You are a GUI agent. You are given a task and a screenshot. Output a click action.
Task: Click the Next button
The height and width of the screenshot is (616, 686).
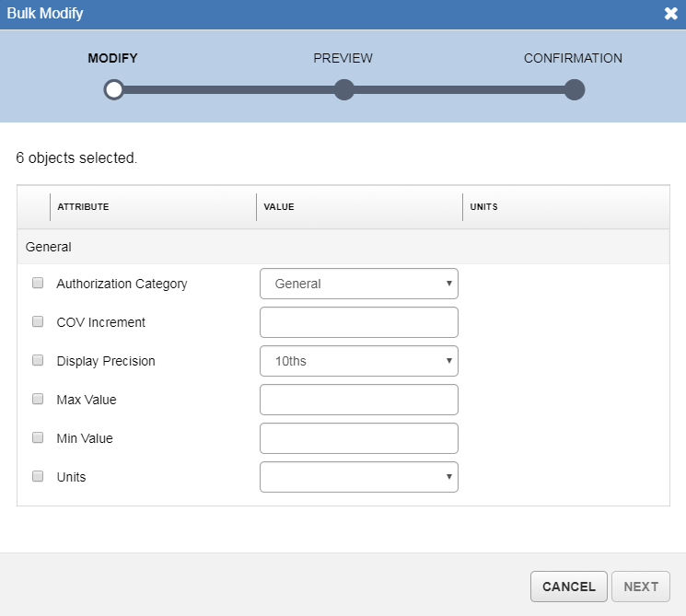pyautogui.click(x=641, y=587)
